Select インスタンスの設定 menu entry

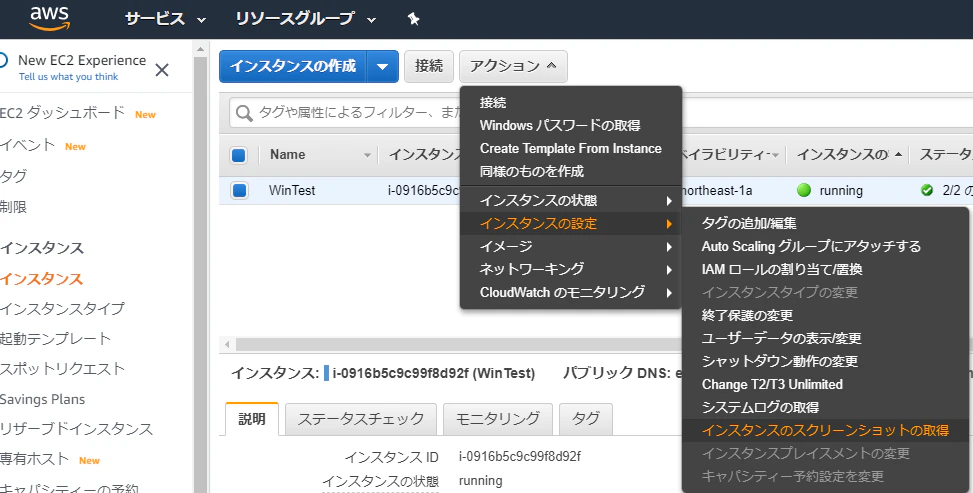click(x=571, y=224)
